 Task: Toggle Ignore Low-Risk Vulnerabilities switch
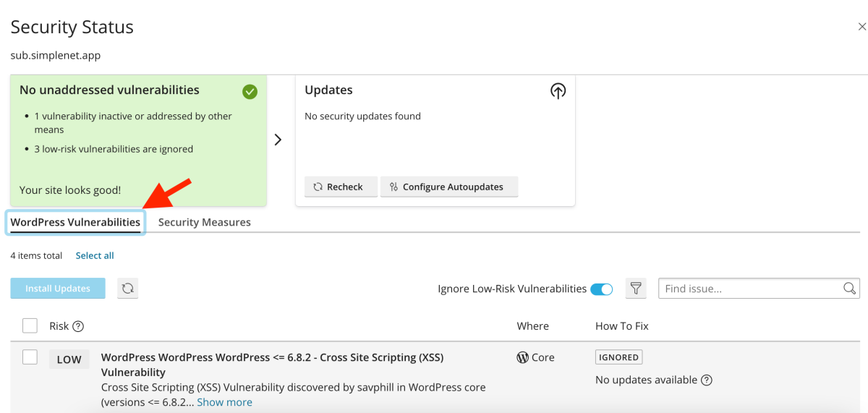(601, 289)
